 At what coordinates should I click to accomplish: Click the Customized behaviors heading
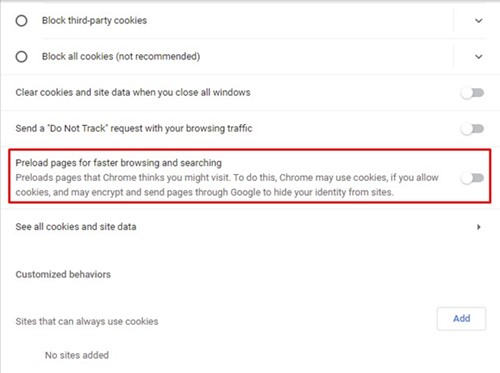click(63, 274)
